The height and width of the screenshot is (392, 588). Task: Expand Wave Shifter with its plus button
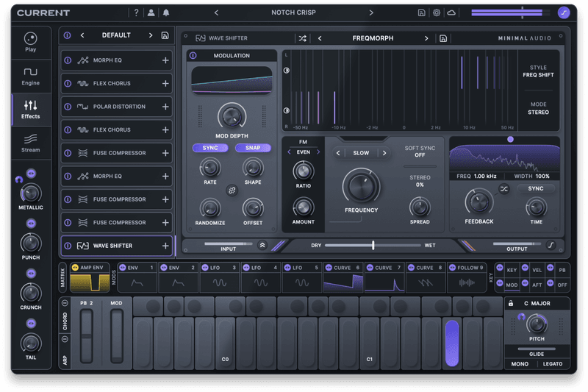pyautogui.click(x=165, y=246)
